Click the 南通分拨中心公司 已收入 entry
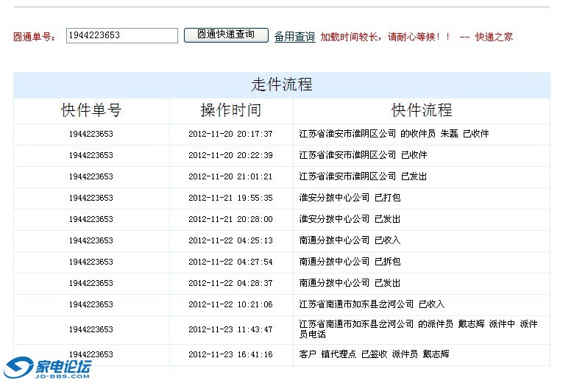 coord(350,240)
